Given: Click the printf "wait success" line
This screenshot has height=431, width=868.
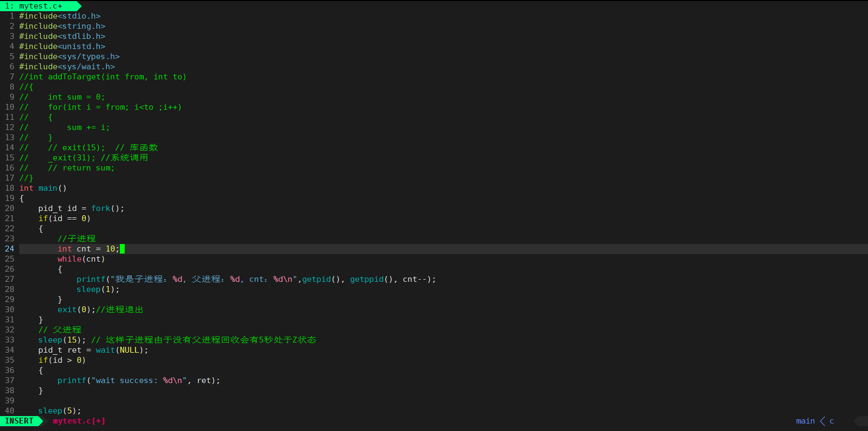Looking at the screenshot, I should click(139, 380).
